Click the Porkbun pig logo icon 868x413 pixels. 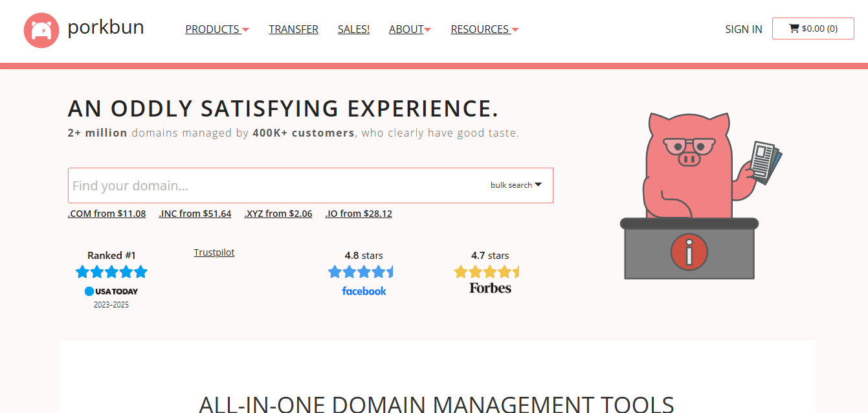[x=41, y=30]
